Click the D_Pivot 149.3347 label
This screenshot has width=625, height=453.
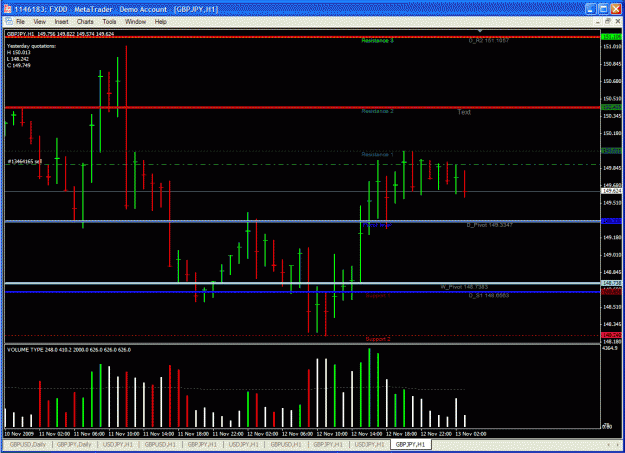click(489, 225)
